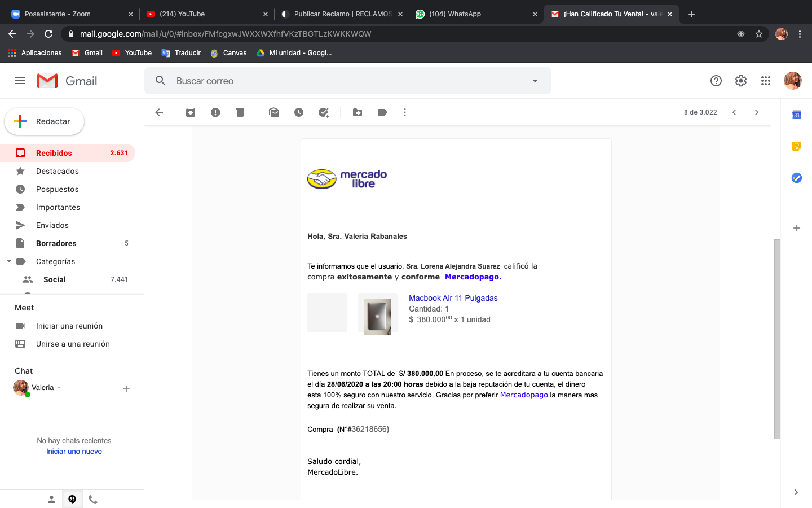Show the older email arrow
This screenshot has width=812, height=508.
pyautogui.click(x=757, y=112)
